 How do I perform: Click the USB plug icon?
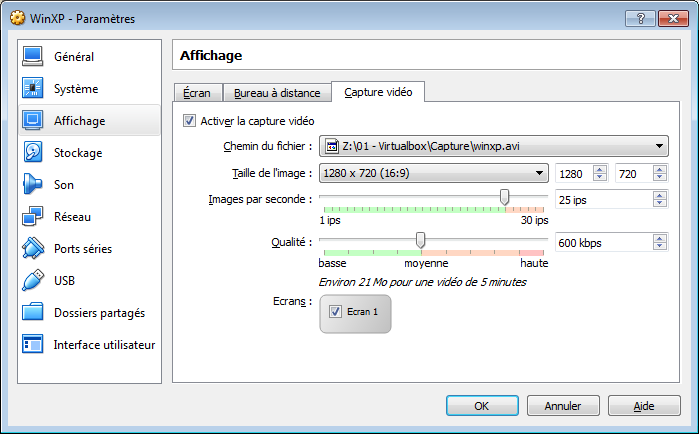point(33,281)
